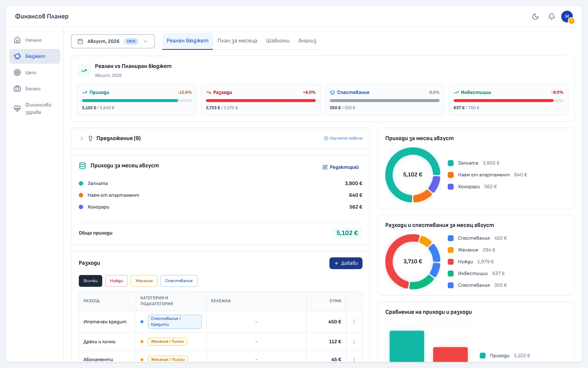This screenshot has height=368, width=588.
Task: Click the Редактирай income link
Action: coord(341,167)
